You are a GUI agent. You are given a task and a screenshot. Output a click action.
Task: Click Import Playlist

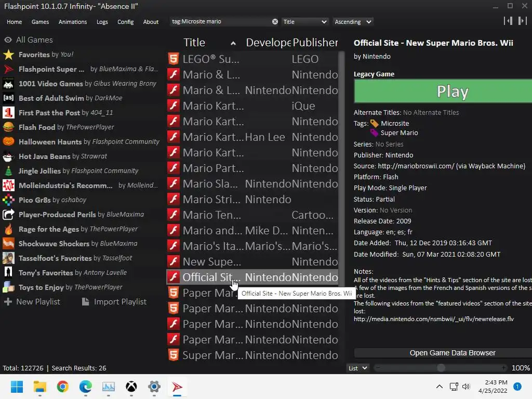[114, 302]
